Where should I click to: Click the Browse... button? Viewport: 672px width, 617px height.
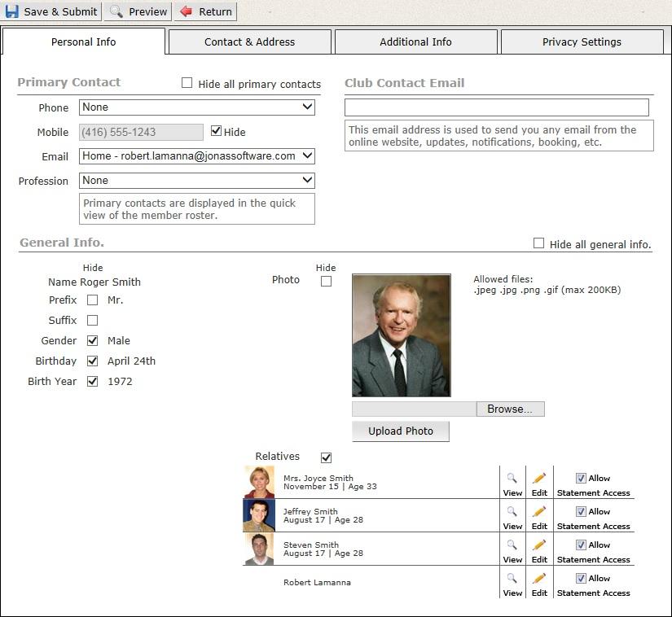510,409
